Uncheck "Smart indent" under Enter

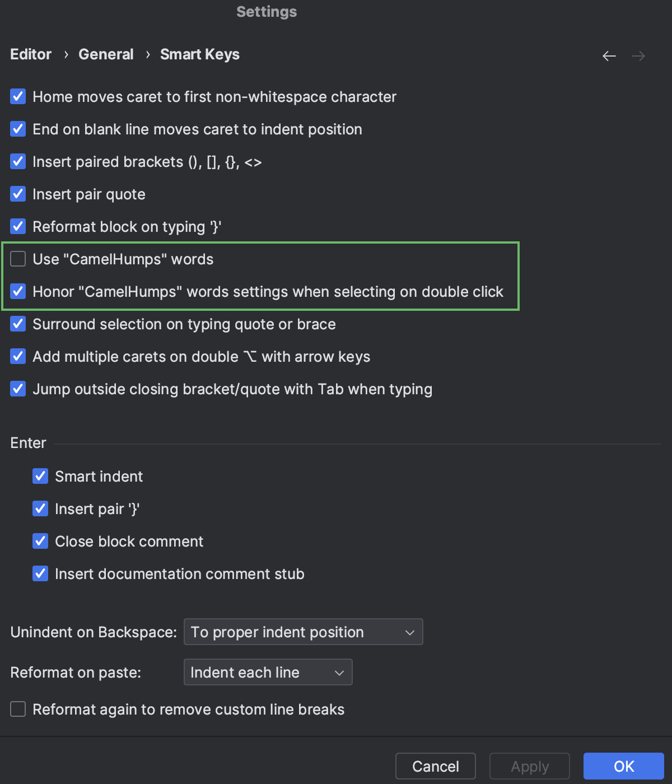[x=40, y=476]
